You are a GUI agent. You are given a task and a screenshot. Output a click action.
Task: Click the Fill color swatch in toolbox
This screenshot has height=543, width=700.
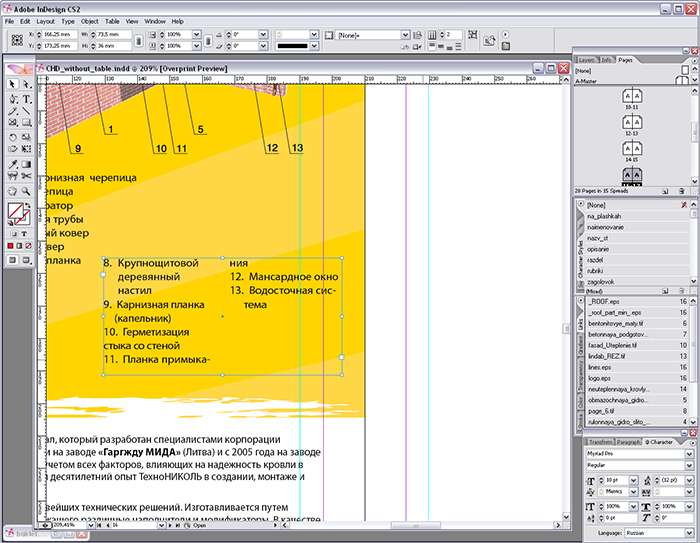point(15,211)
